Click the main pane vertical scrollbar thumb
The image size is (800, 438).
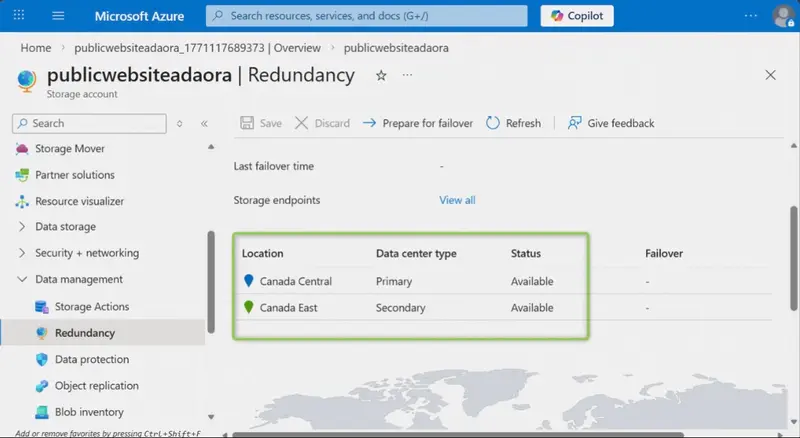(x=793, y=258)
